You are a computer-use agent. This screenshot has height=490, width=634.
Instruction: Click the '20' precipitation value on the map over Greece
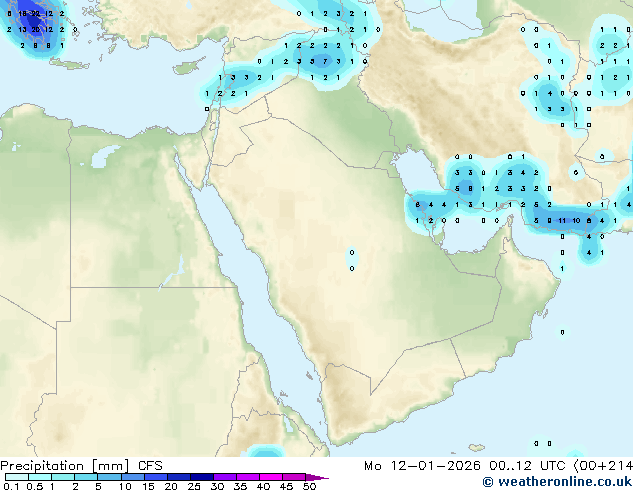point(36,30)
